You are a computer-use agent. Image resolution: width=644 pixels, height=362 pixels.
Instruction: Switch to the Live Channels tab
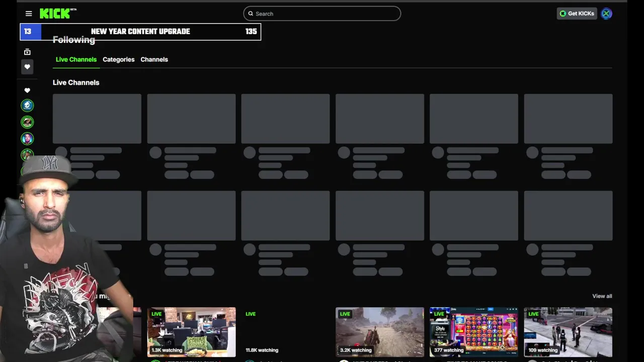(x=76, y=59)
